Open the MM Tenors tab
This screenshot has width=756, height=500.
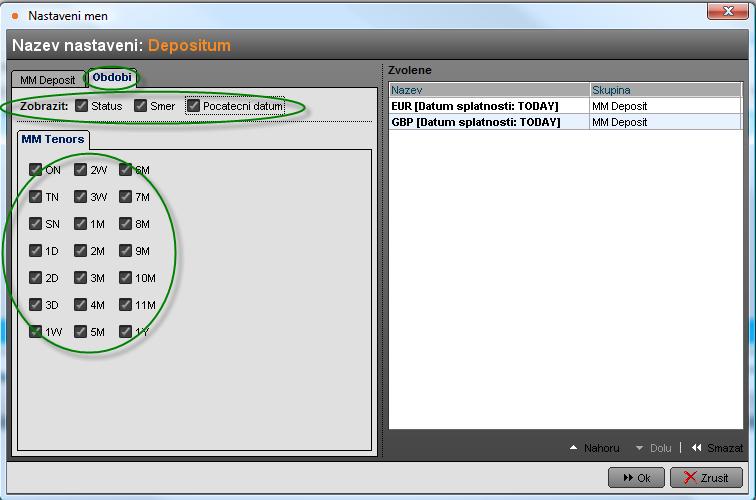[x=53, y=139]
